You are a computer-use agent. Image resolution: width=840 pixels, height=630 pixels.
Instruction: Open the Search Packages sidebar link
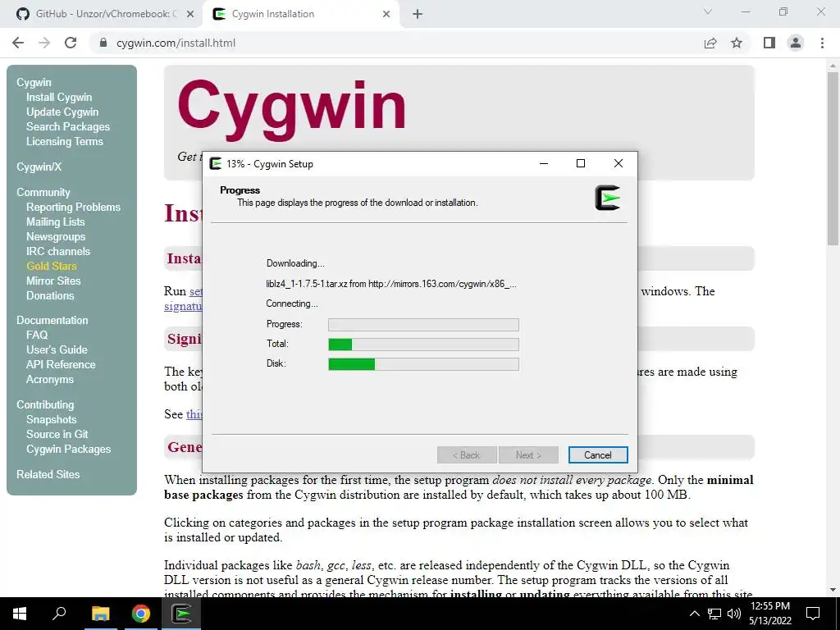pos(68,126)
